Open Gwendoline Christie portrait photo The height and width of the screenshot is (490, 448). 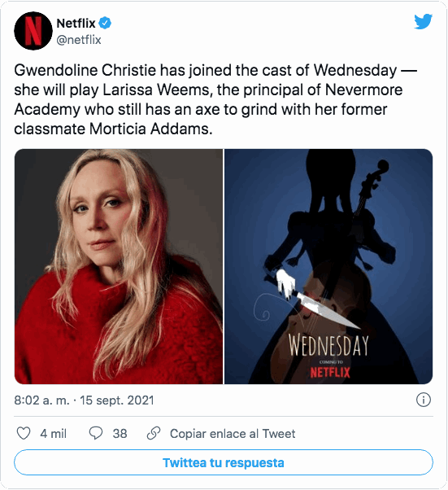point(119,266)
